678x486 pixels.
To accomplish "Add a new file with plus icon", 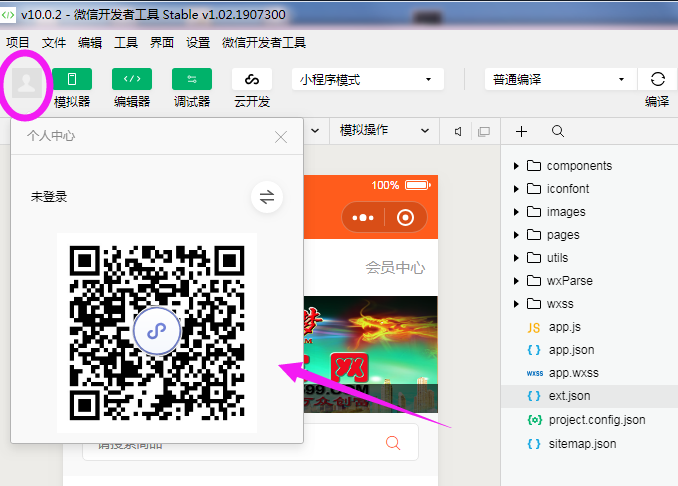I will click(521, 131).
